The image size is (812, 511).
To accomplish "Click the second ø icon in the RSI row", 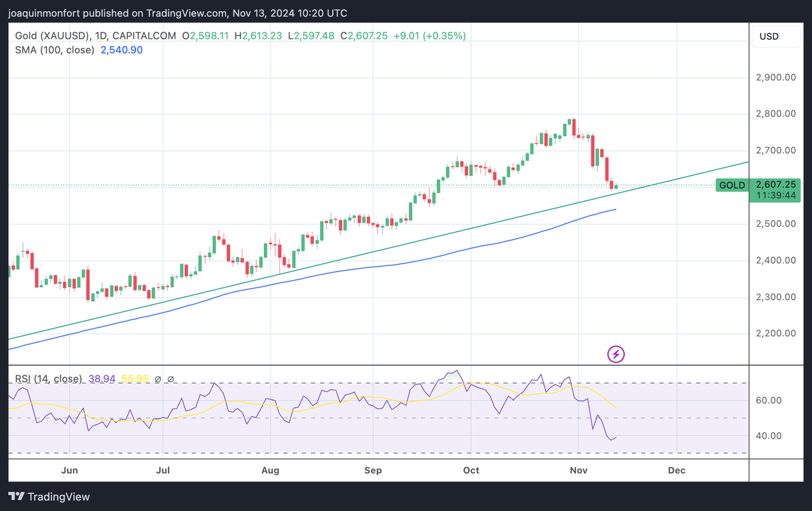I will tap(169, 379).
